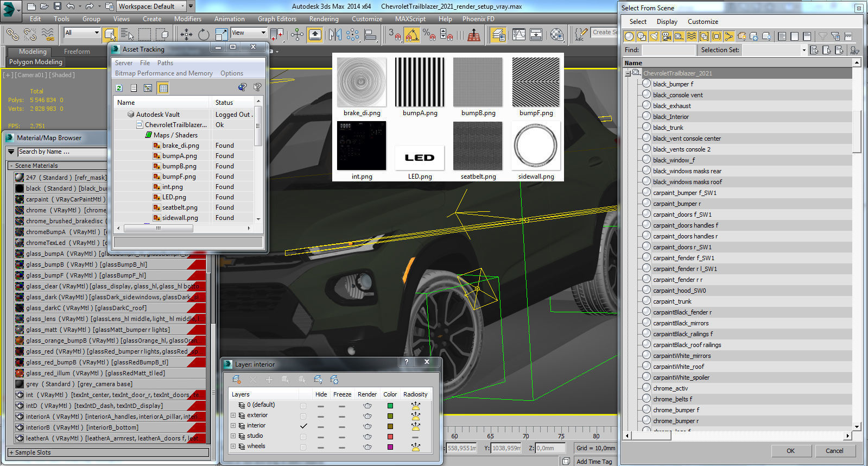The image size is (868, 466).
Task: Open the Curve Editor icon
Action: [519, 35]
